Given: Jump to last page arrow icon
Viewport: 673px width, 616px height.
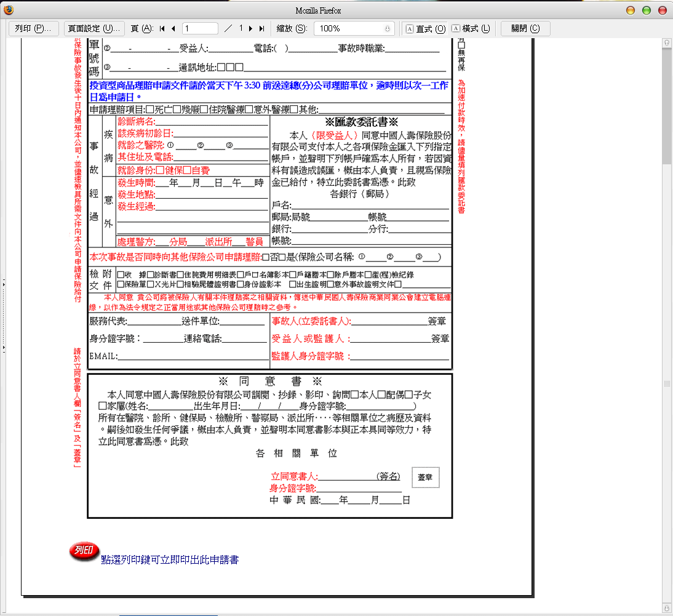Looking at the screenshot, I should coord(261,28).
